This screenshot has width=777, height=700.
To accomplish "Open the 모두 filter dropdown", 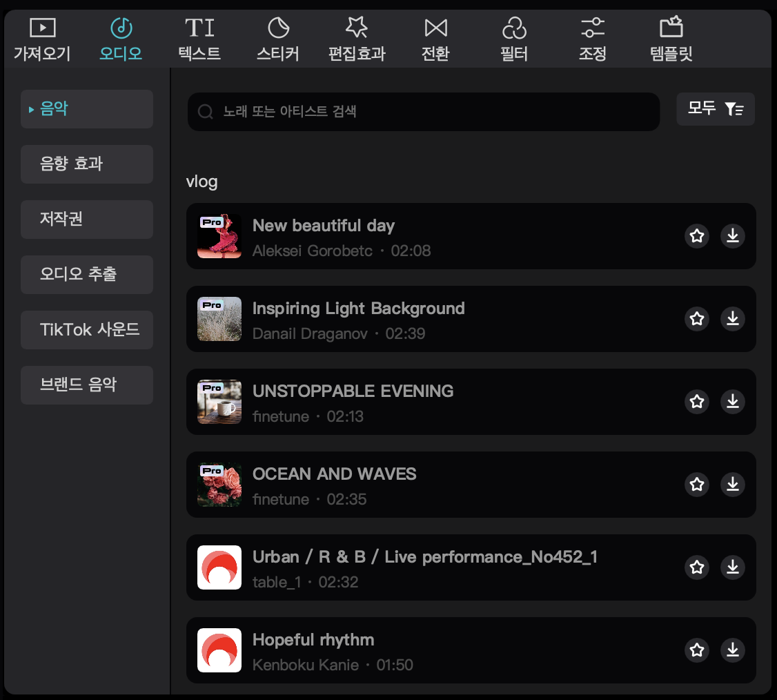I will coord(716,109).
